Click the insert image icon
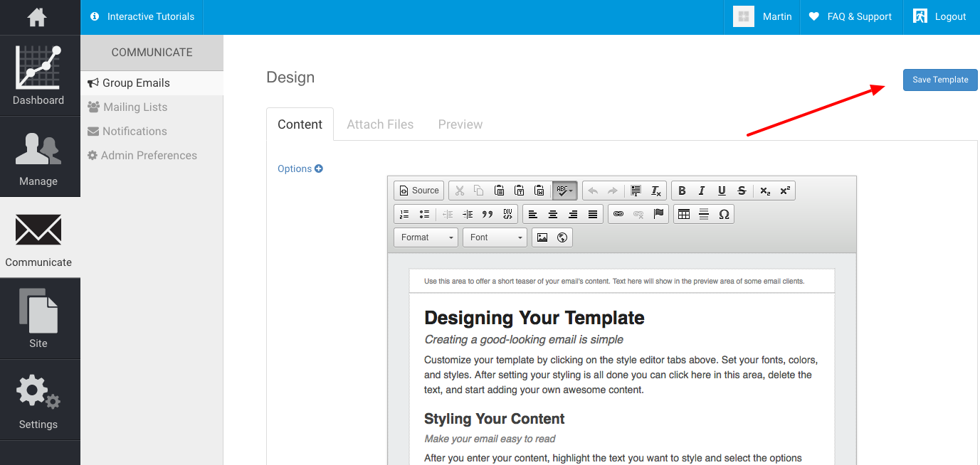980x465 pixels. point(542,237)
